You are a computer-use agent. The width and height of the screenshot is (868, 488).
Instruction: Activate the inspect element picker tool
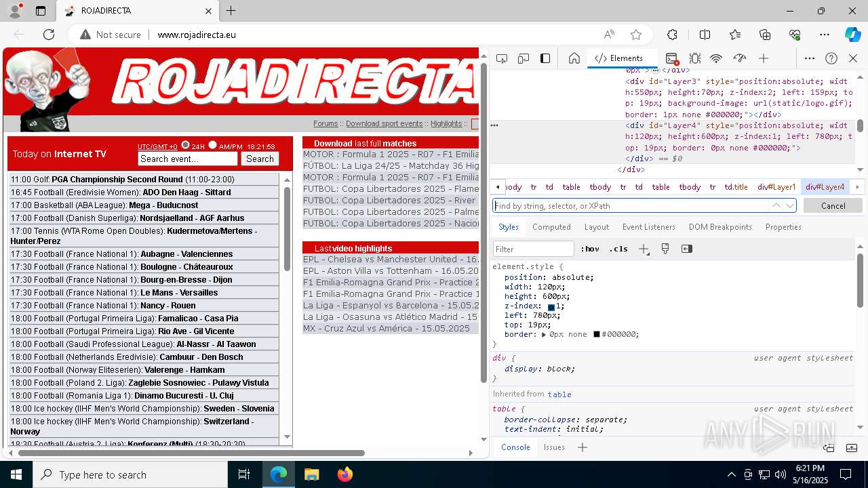(501, 58)
